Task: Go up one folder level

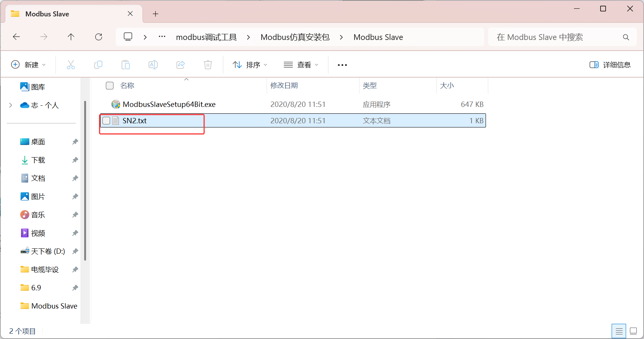Action: click(x=71, y=37)
